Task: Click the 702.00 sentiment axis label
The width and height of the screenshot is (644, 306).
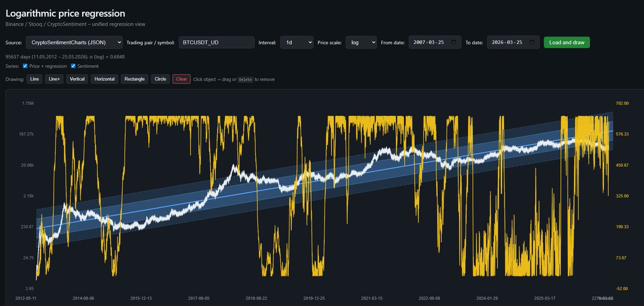Action: pyautogui.click(x=621, y=103)
